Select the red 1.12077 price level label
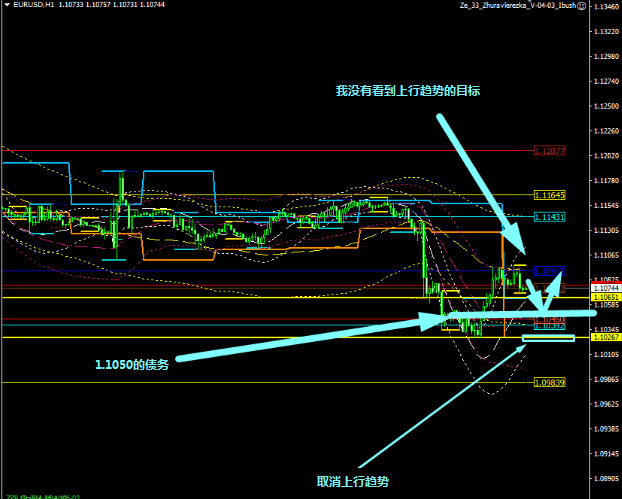 tap(550, 151)
